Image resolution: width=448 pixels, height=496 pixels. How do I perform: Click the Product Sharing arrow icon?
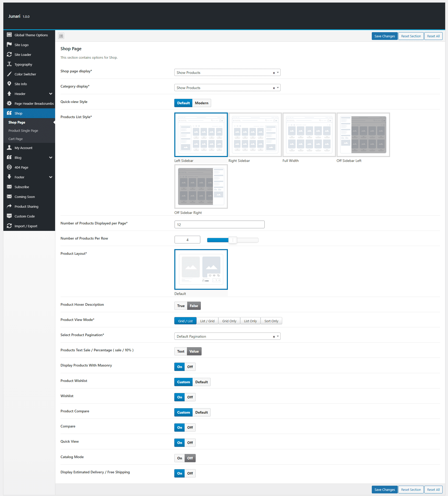point(9,206)
